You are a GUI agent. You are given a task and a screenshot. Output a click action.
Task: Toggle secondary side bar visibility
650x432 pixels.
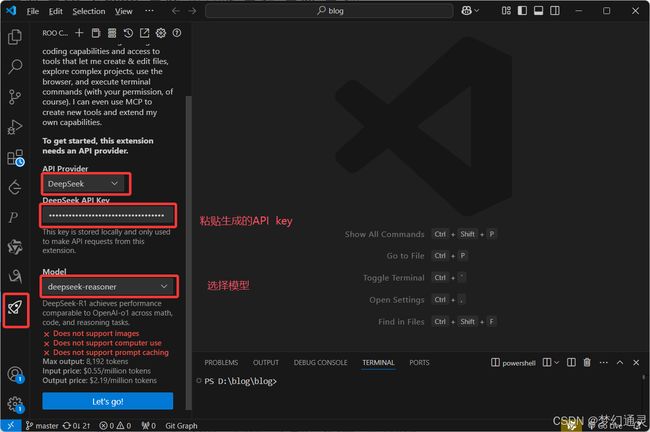[x=555, y=11]
